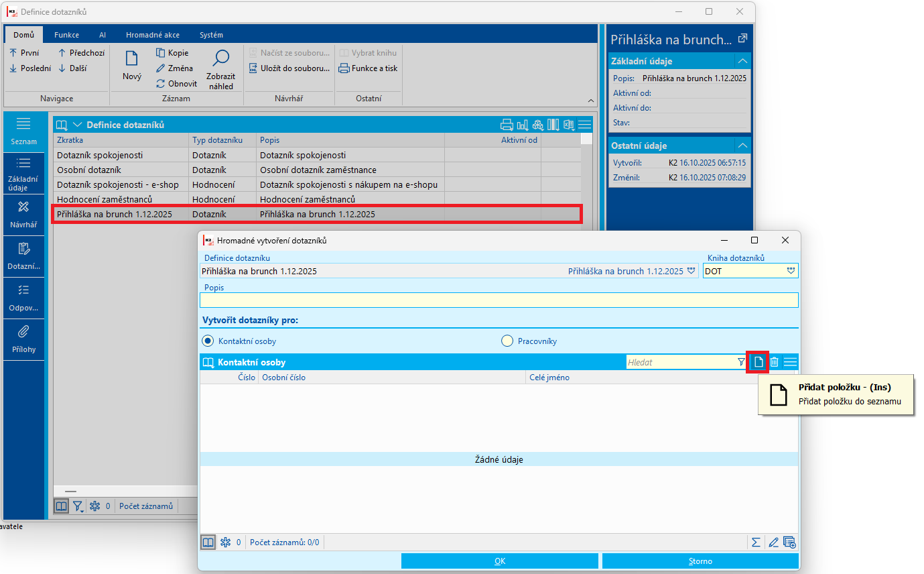Click the Nový (new record) icon
The image size is (924, 574).
(x=132, y=59)
